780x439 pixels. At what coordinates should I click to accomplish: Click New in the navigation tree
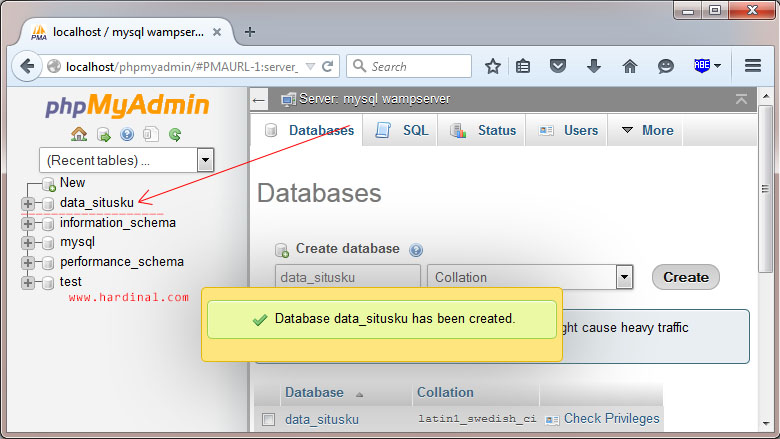(72, 182)
